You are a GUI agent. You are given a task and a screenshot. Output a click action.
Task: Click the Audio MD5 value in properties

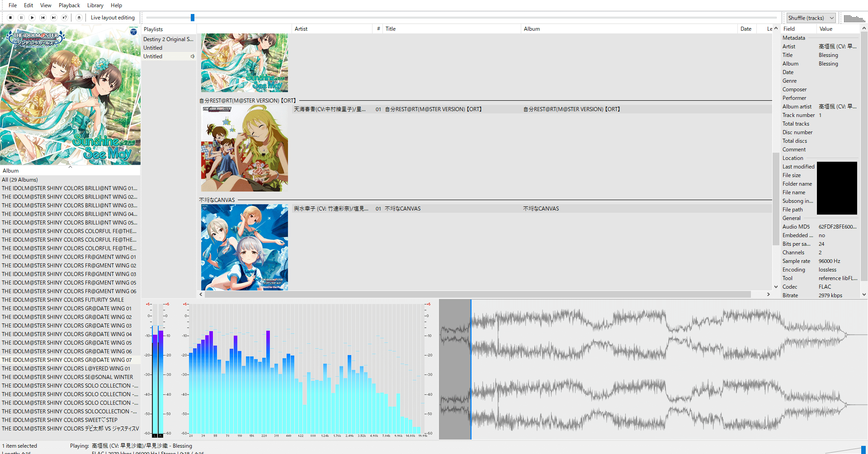click(837, 227)
